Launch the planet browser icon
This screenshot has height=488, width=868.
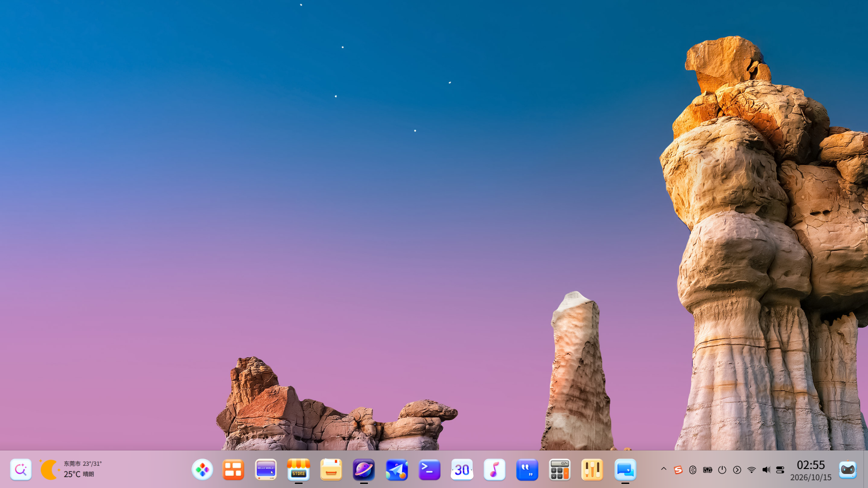364,469
